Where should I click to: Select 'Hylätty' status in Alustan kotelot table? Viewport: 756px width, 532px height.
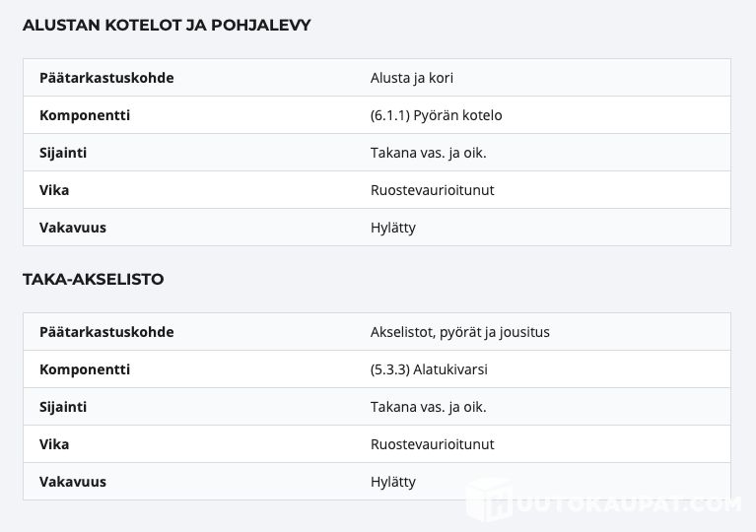393,228
